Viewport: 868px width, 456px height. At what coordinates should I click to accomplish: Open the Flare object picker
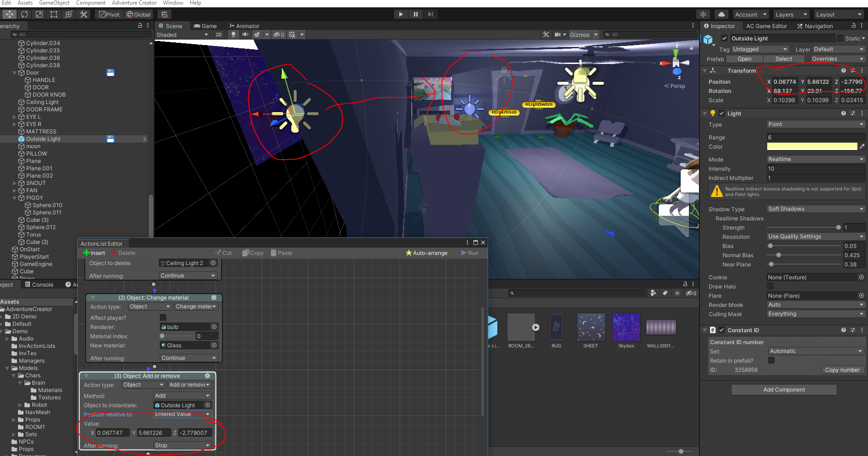[862, 296]
